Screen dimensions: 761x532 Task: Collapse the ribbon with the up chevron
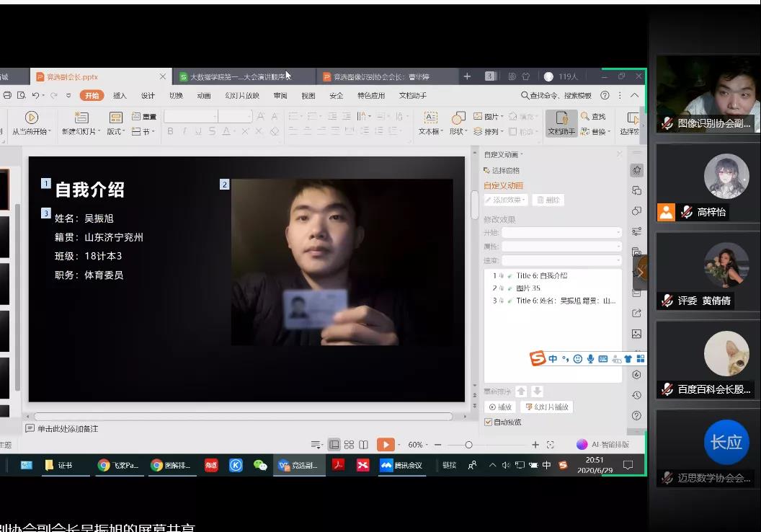pos(634,96)
